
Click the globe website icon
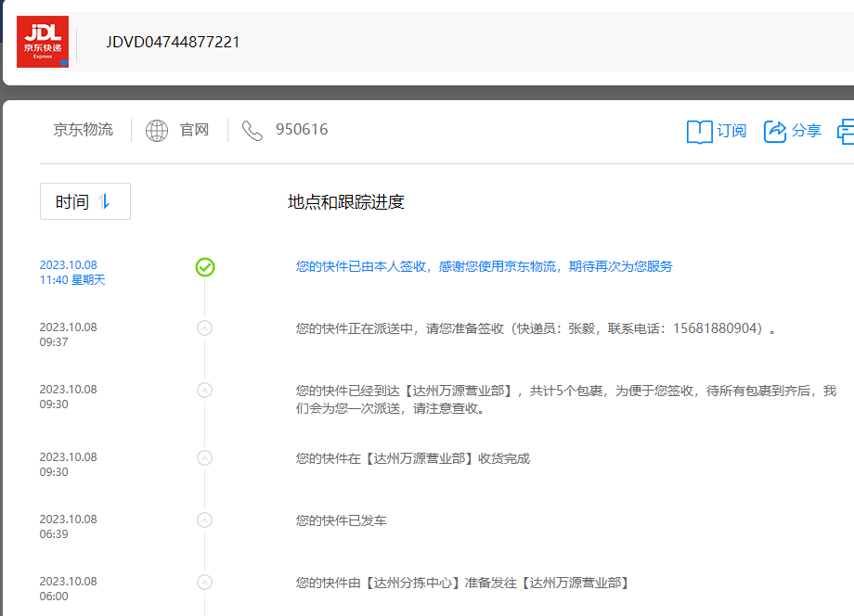tap(157, 131)
